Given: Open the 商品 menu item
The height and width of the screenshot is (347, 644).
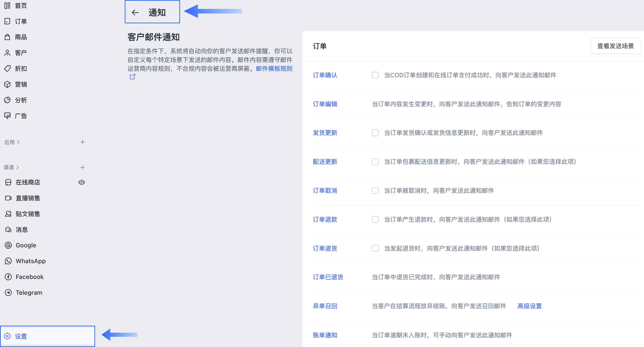Looking at the screenshot, I should tap(21, 37).
